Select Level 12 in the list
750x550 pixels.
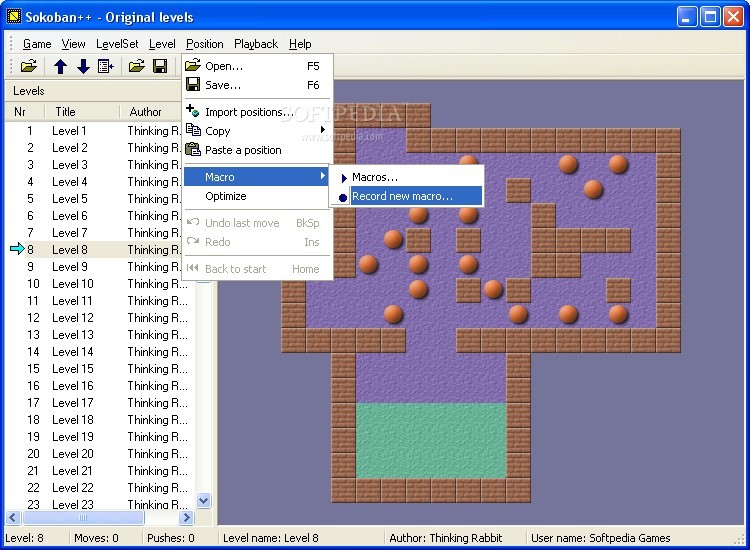100,318
